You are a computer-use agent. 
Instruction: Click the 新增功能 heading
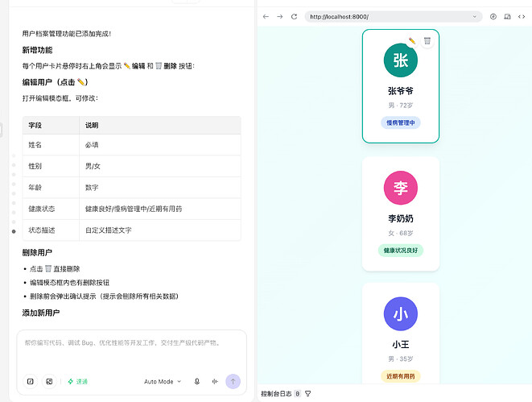37,50
